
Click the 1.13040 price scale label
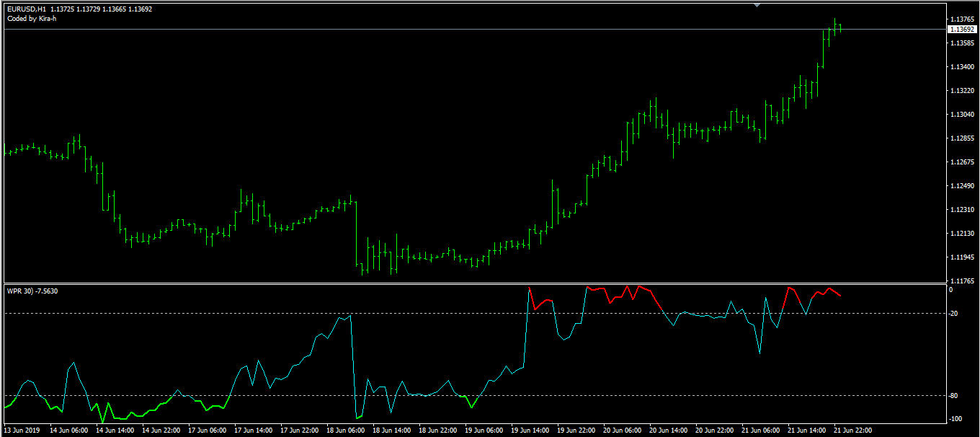pos(961,115)
